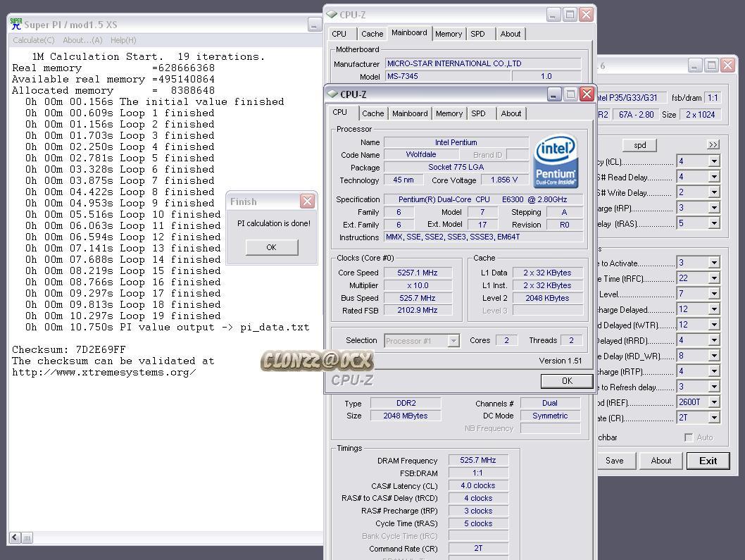Click the fsb/dram ratio field 1:1
Screen dimensions: 745x560
[x=713, y=97]
